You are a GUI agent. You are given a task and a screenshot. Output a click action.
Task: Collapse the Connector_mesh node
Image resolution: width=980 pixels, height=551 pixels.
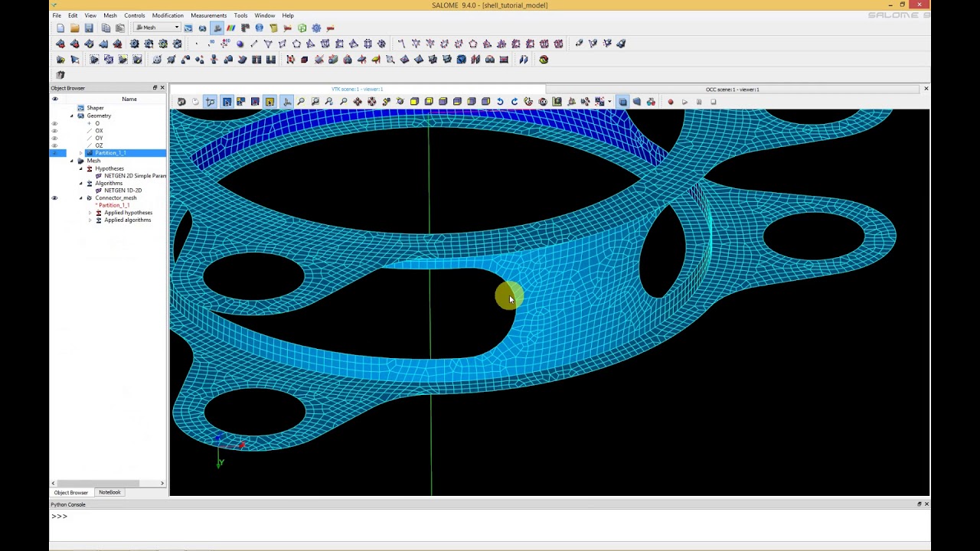(80, 198)
